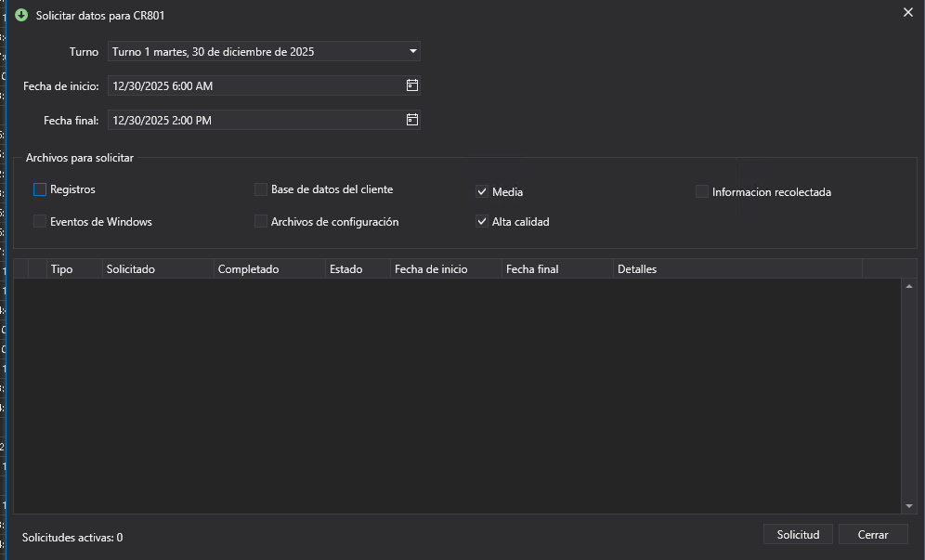Click scrollbar down arrow in requests table
This screenshot has width=925, height=560.
pyautogui.click(x=909, y=506)
